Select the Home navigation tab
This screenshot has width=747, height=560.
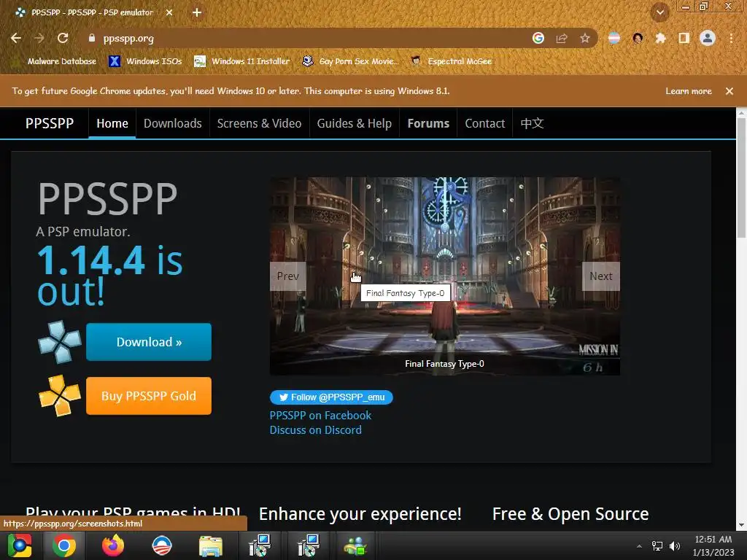point(112,123)
